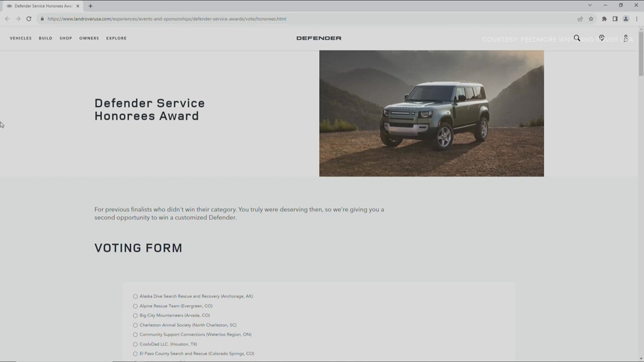Image resolution: width=644 pixels, height=362 pixels.
Task: Open the browser extensions puzzle icon
Action: pos(604,19)
